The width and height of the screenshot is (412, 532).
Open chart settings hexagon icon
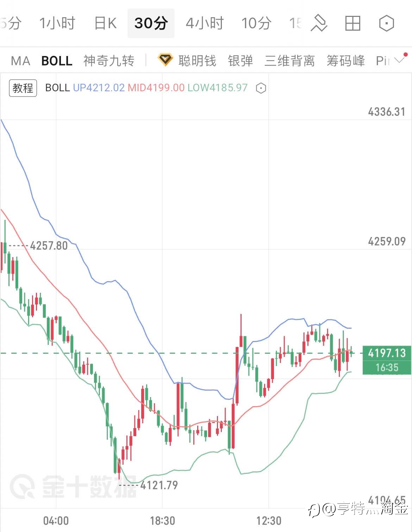coord(386,24)
